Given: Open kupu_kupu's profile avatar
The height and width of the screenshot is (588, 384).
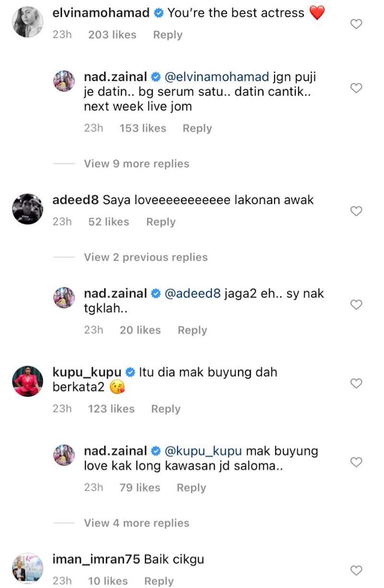Looking at the screenshot, I should 27,381.
